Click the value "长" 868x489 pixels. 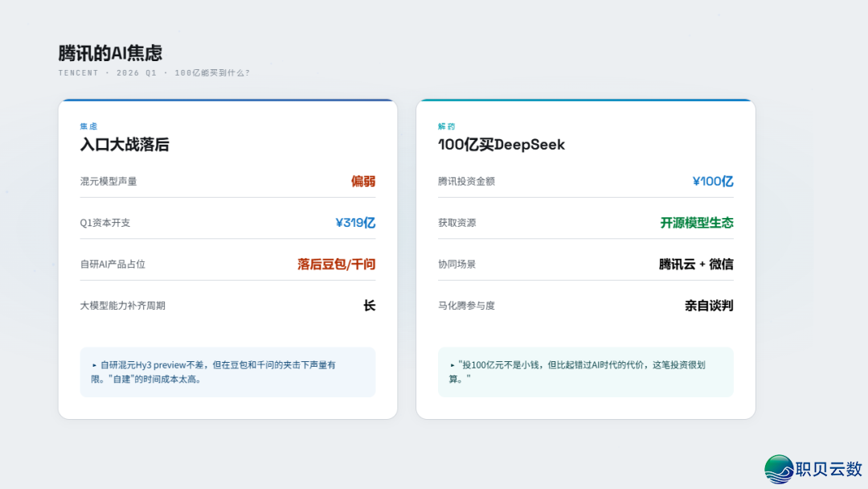pyautogui.click(x=369, y=306)
